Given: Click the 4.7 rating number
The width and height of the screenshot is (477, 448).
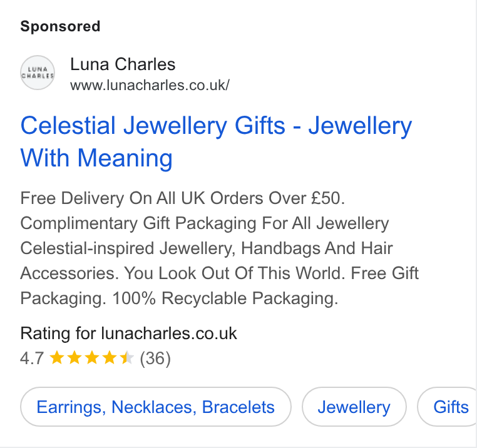Looking at the screenshot, I should coord(32,359).
